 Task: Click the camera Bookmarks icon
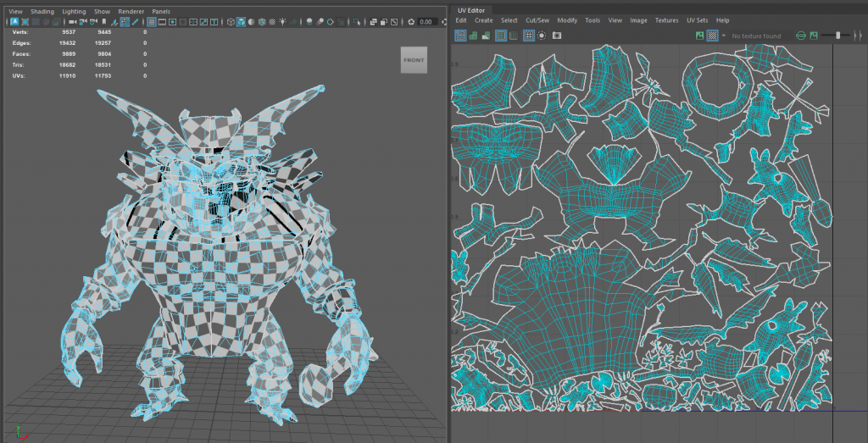click(x=104, y=22)
